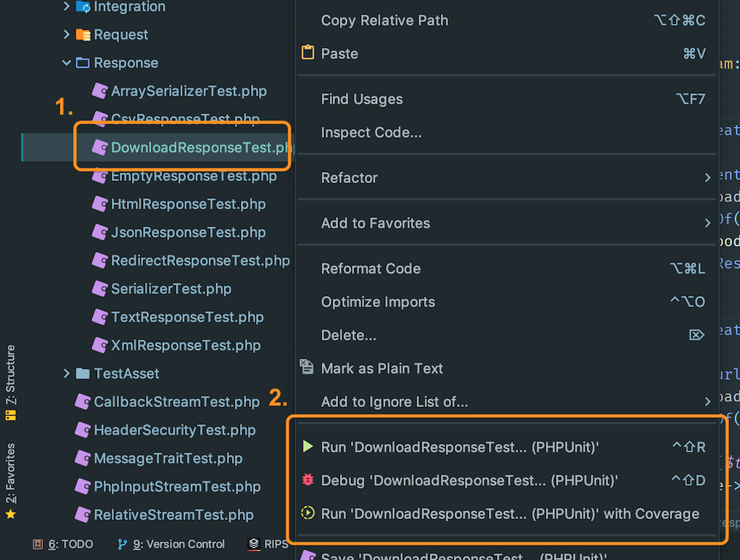Open the 6: TODO tool window
This screenshot has width=740, height=560.
(x=63, y=544)
